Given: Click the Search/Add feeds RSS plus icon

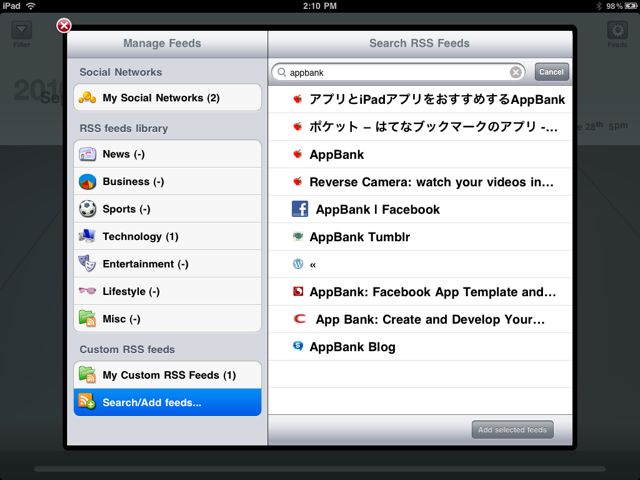Looking at the screenshot, I should tap(87, 401).
